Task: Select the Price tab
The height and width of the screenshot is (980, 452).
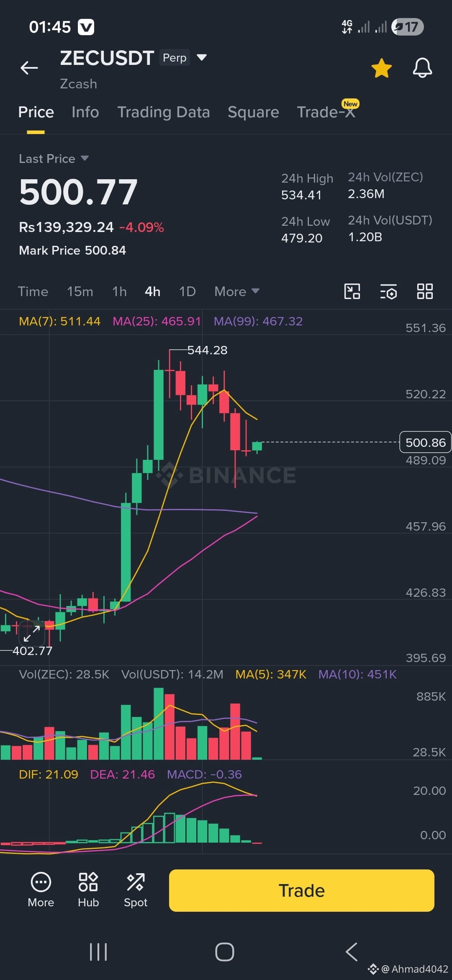Action: 36,112
